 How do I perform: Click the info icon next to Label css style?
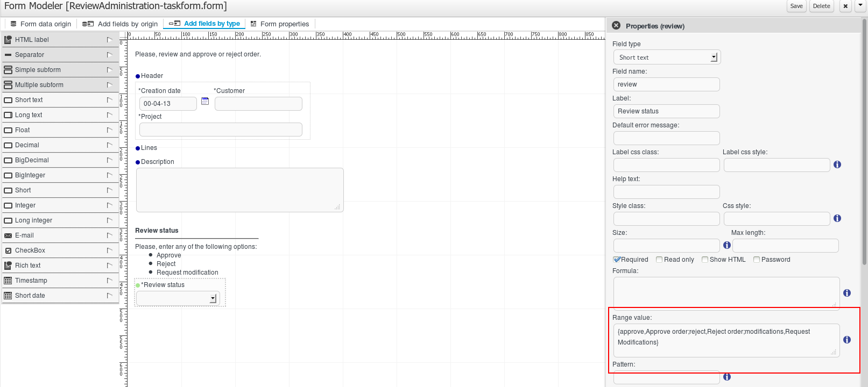click(x=837, y=164)
